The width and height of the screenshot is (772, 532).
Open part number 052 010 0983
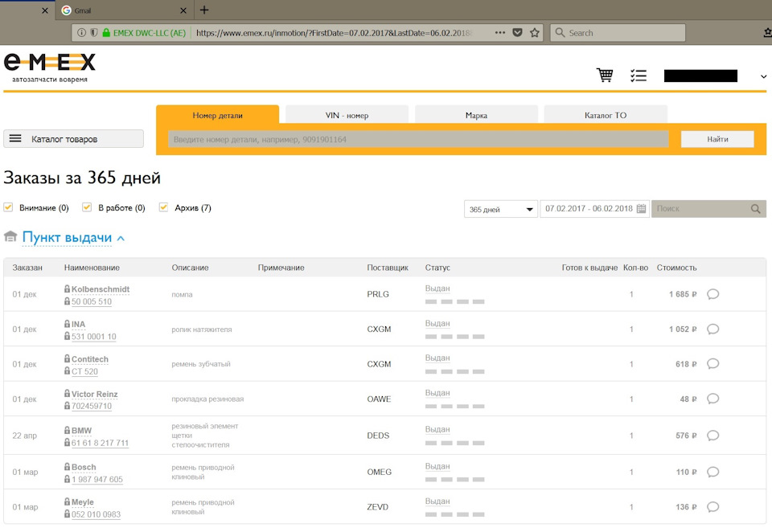pos(96,514)
